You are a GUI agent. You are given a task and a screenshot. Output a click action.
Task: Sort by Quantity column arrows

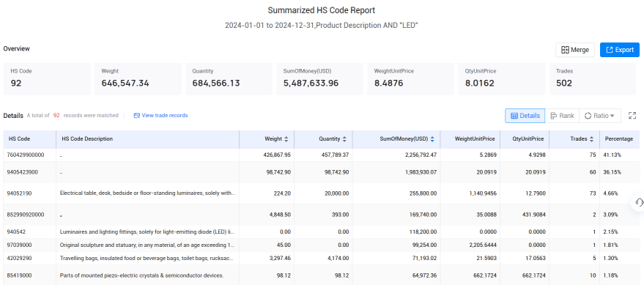tap(344, 139)
